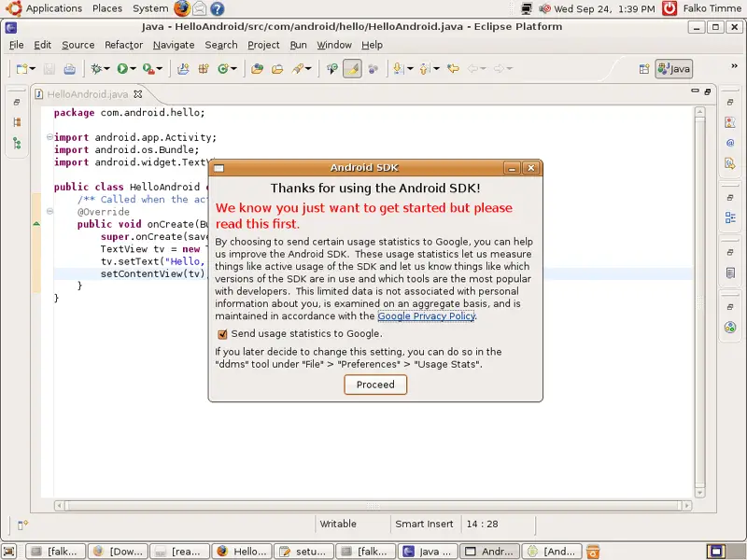Switch to setu... taskbar window
This screenshot has width=747, height=560.
point(304,552)
